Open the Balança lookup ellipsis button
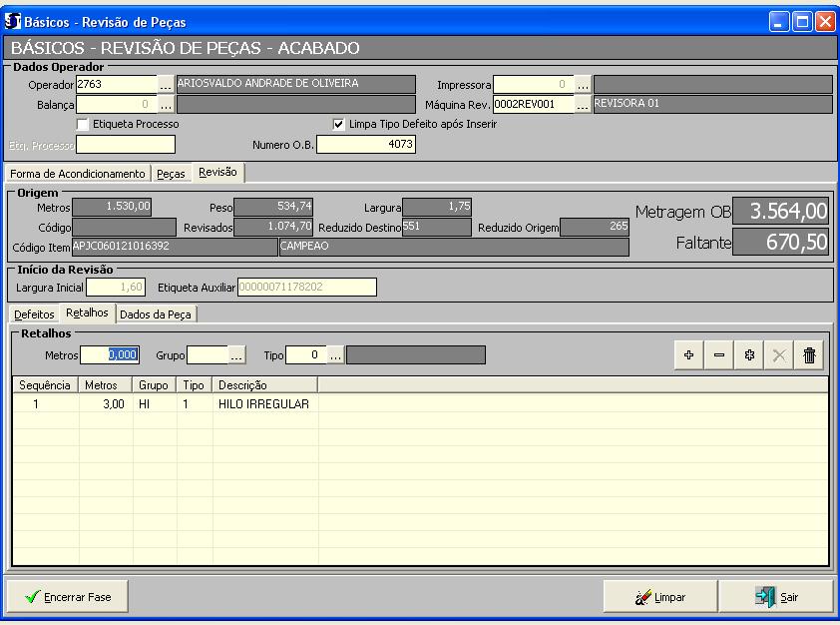840x625 pixels. (167, 104)
